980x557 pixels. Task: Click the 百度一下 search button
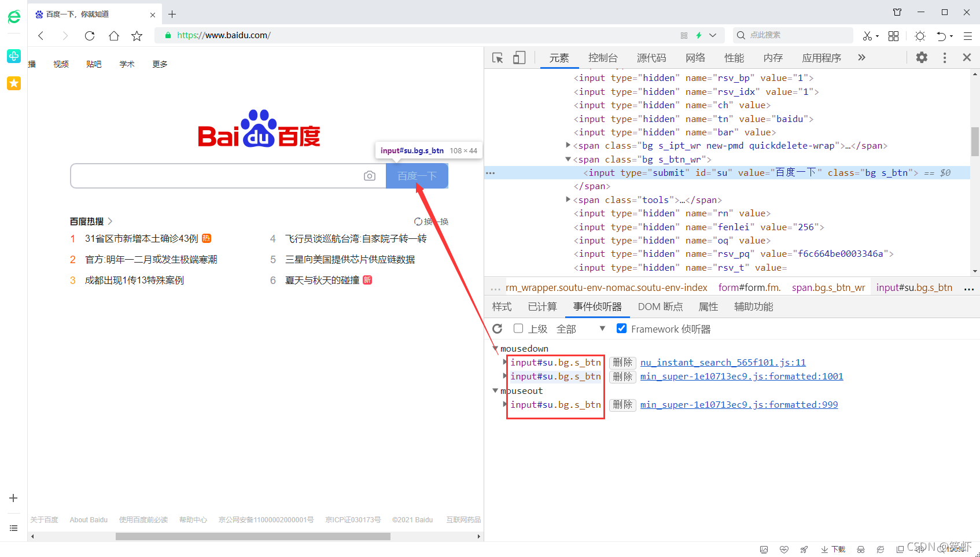click(417, 176)
